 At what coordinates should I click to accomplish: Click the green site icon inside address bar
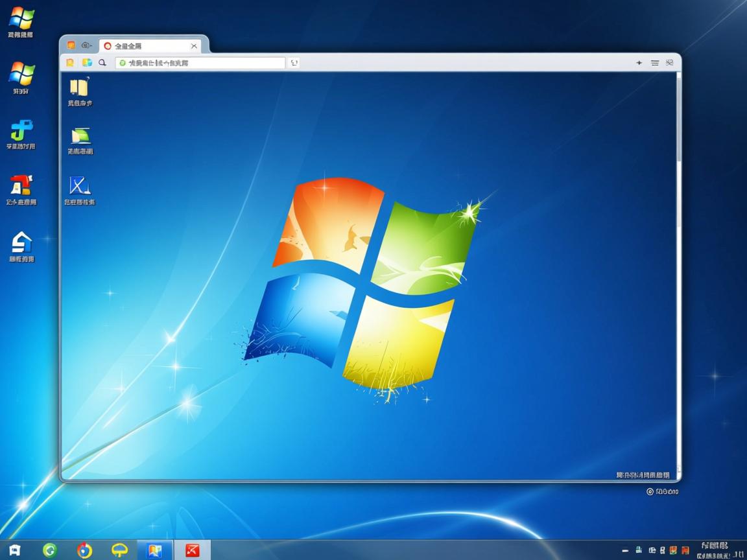tap(123, 63)
